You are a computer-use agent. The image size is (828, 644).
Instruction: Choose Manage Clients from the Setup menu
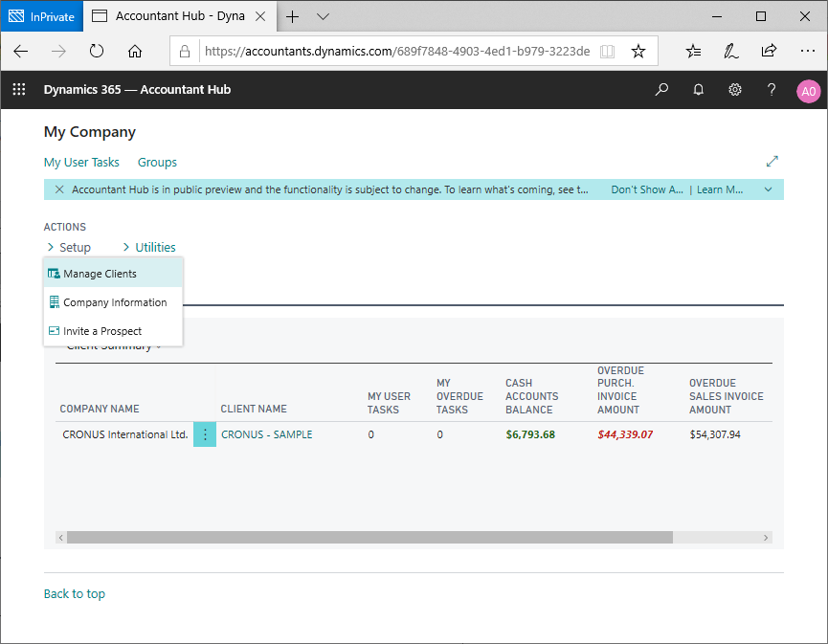coord(113,274)
